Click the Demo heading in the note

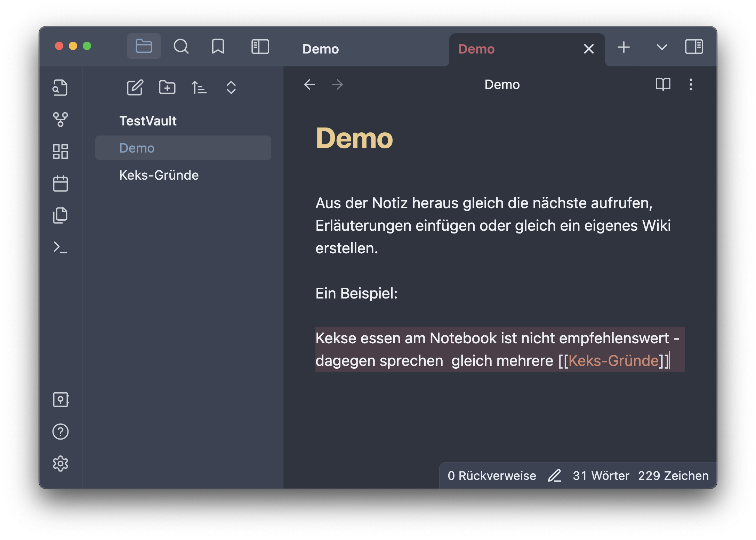(354, 138)
